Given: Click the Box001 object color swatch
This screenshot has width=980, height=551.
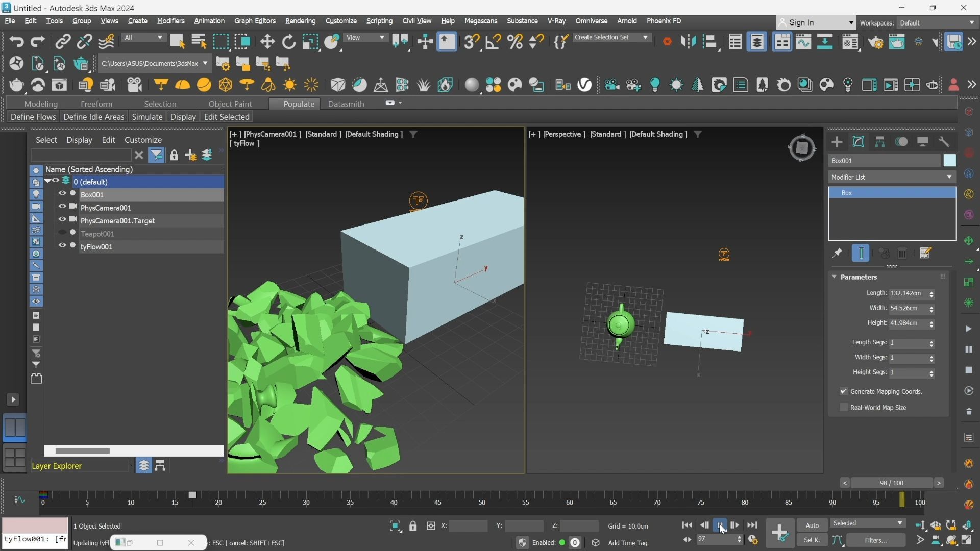Looking at the screenshot, I should [949, 160].
